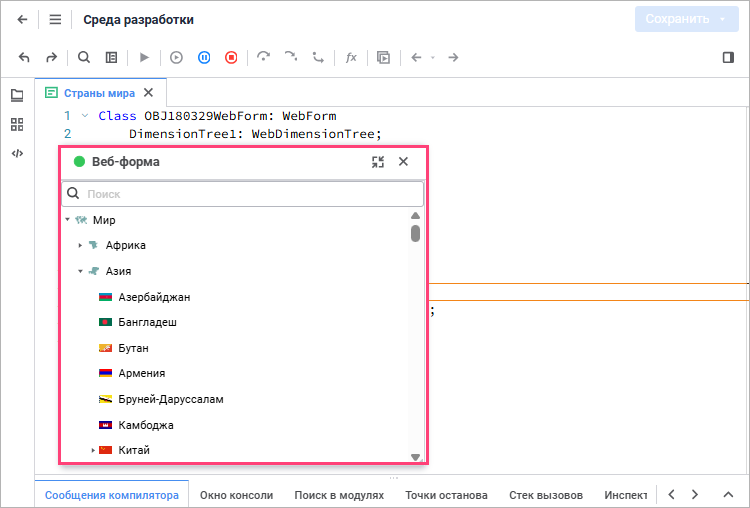Collapse the Class code block on line 1
This screenshot has width=750, height=508.
click(x=85, y=116)
